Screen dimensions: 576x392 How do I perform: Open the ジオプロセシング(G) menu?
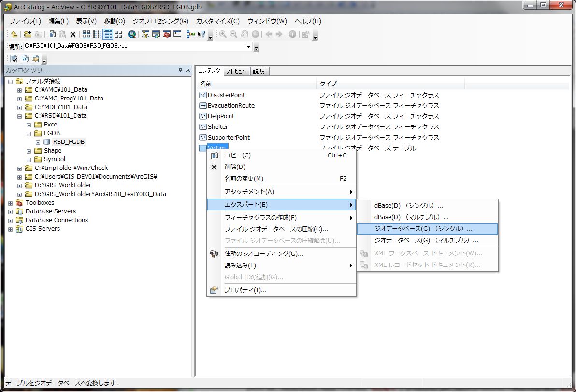pos(160,21)
